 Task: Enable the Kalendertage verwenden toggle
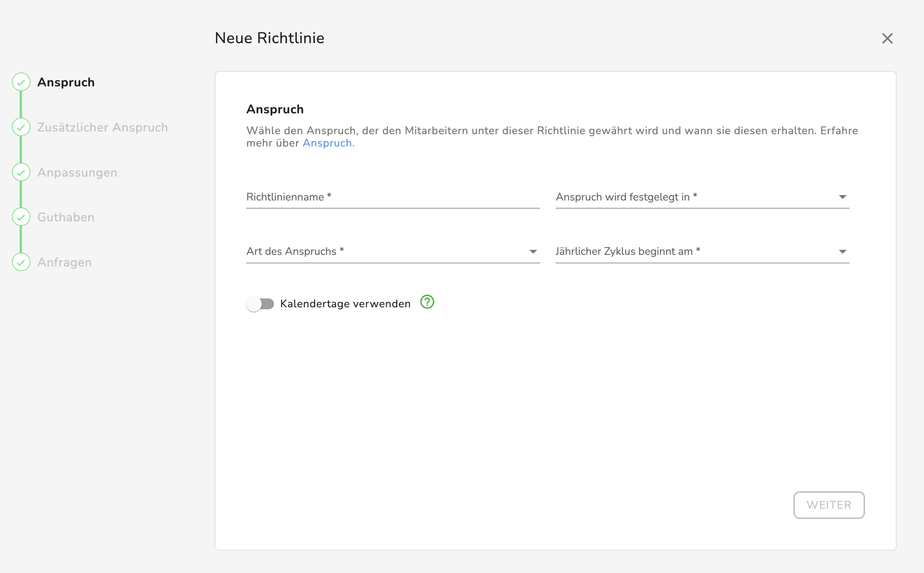coord(260,304)
